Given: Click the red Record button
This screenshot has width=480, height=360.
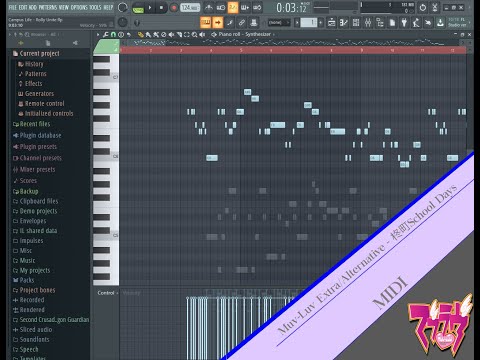Looking at the screenshot, I should point(174,8).
